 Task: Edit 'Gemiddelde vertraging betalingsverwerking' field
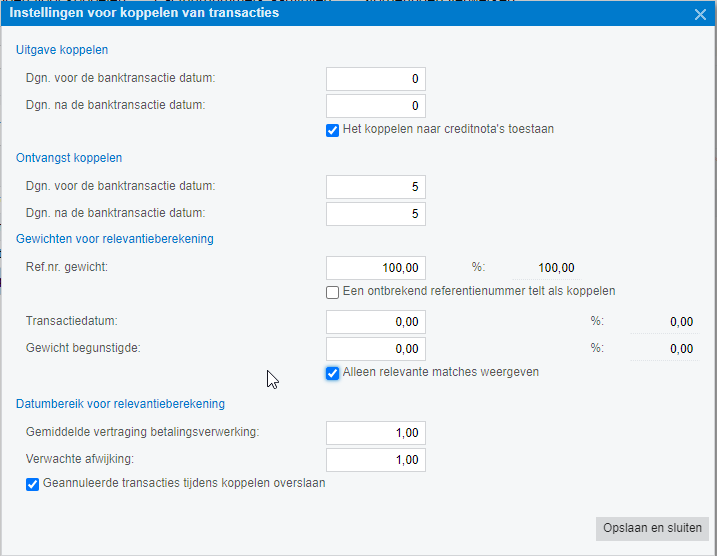tap(376, 433)
